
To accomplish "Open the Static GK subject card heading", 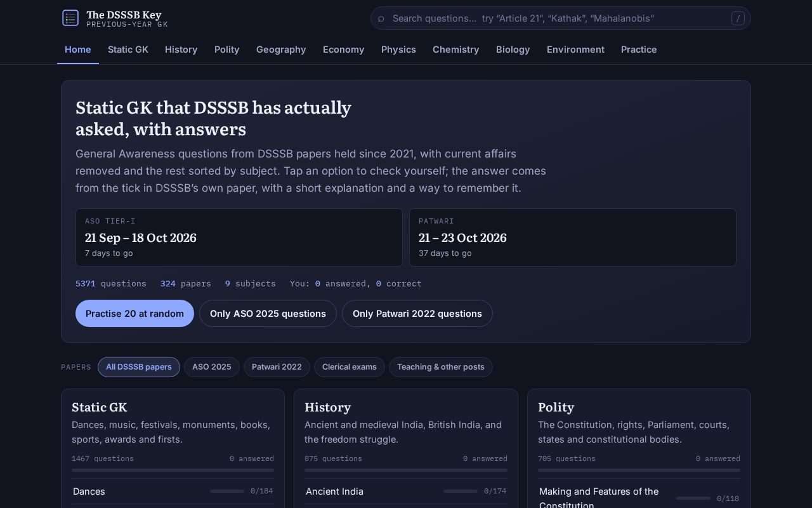I will tap(100, 407).
